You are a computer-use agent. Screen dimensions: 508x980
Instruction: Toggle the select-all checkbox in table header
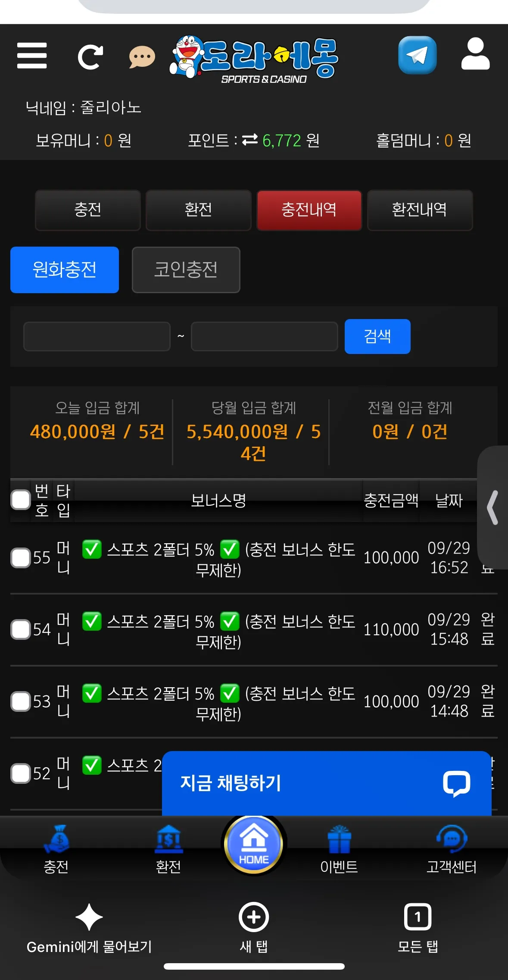click(21, 500)
